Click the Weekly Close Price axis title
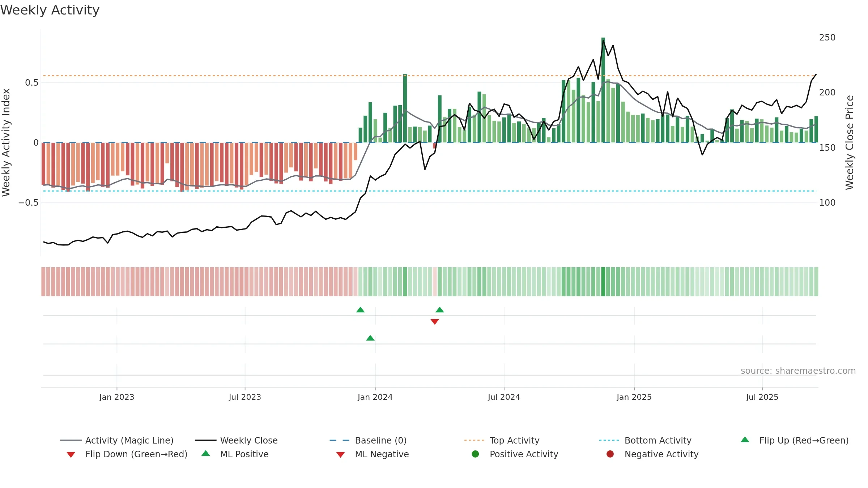Viewport: 868px width, 488px height. click(x=850, y=143)
